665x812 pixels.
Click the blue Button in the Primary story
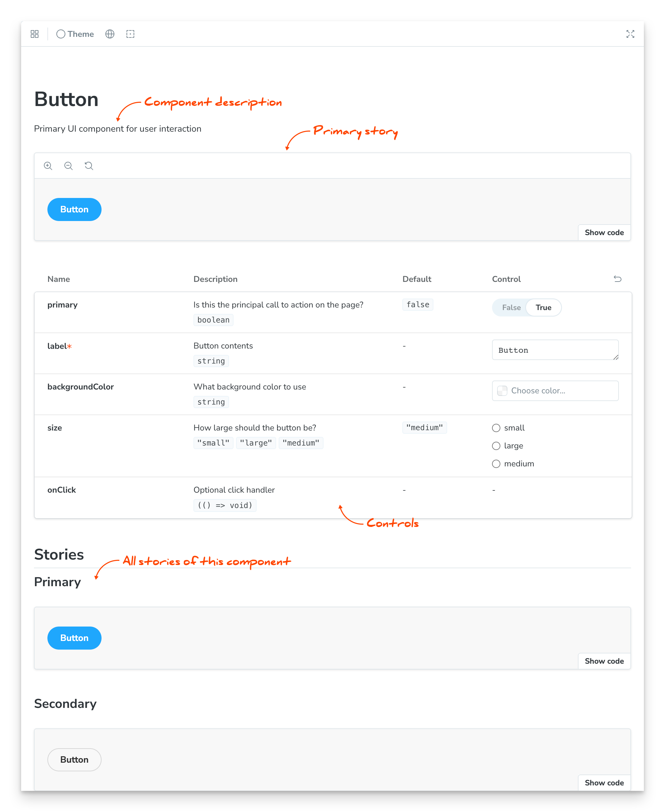[x=74, y=638]
